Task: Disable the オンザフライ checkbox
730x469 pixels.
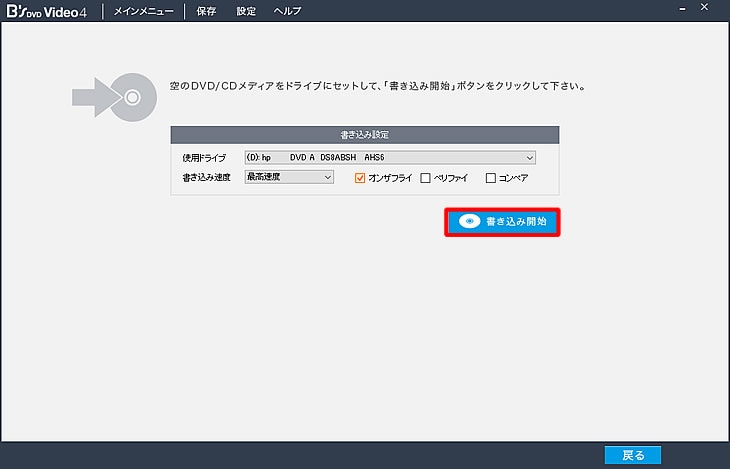Action: [x=360, y=178]
